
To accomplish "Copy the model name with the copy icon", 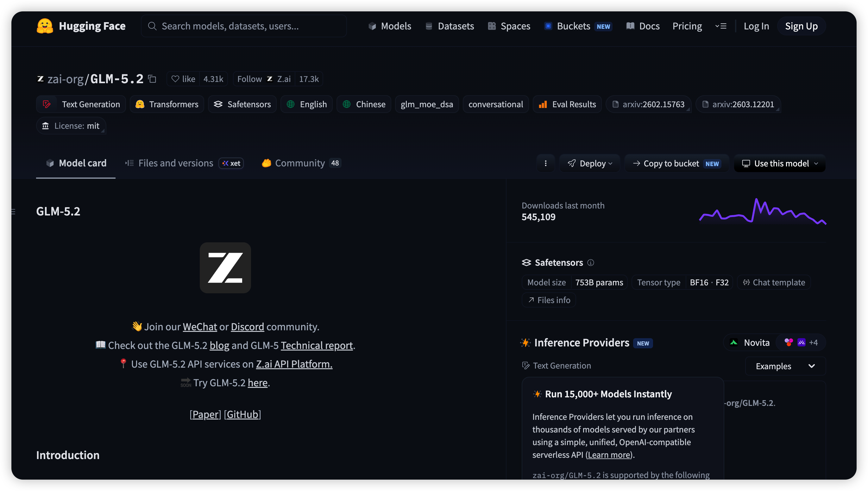I will [x=153, y=79].
